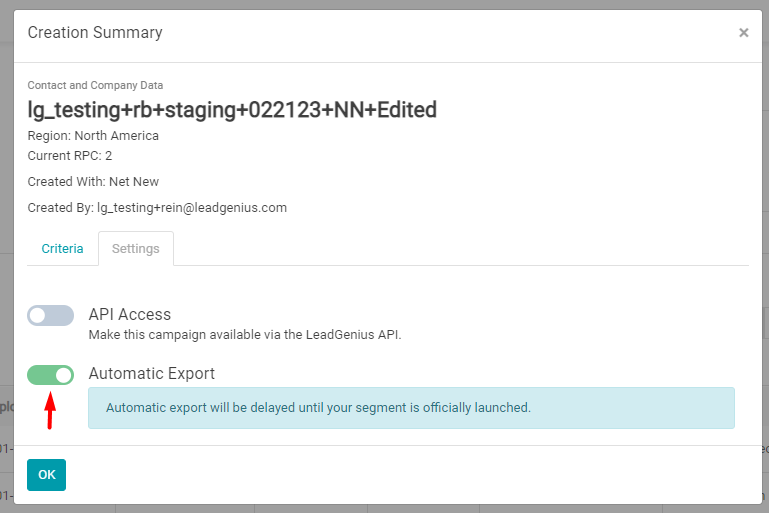Image resolution: width=769 pixels, height=513 pixels.
Task: Click the LeadGenius API description text
Action: [x=245, y=335]
